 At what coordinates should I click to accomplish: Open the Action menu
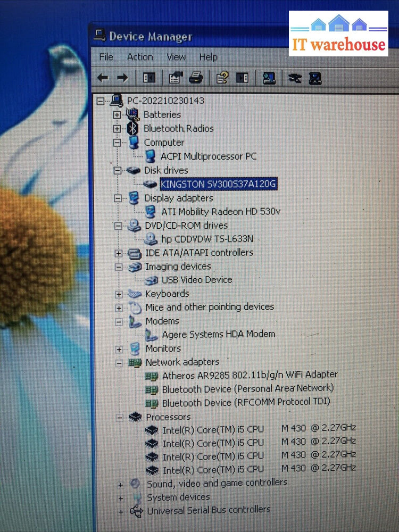pos(140,57)
